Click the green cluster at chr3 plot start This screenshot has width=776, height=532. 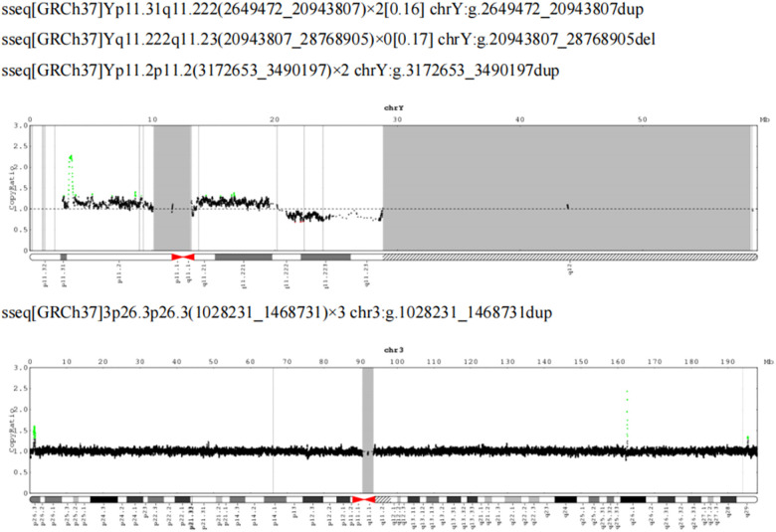[34, 433]
